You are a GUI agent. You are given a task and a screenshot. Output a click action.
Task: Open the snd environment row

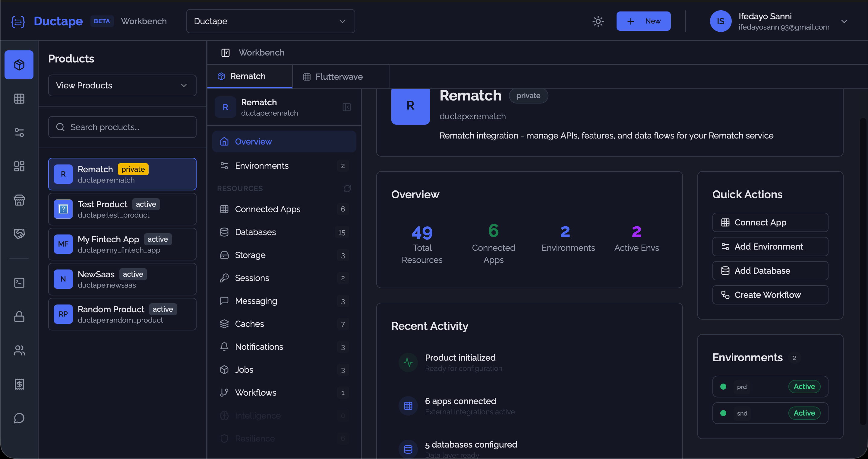pyautogui.click(x=770, y=413)
